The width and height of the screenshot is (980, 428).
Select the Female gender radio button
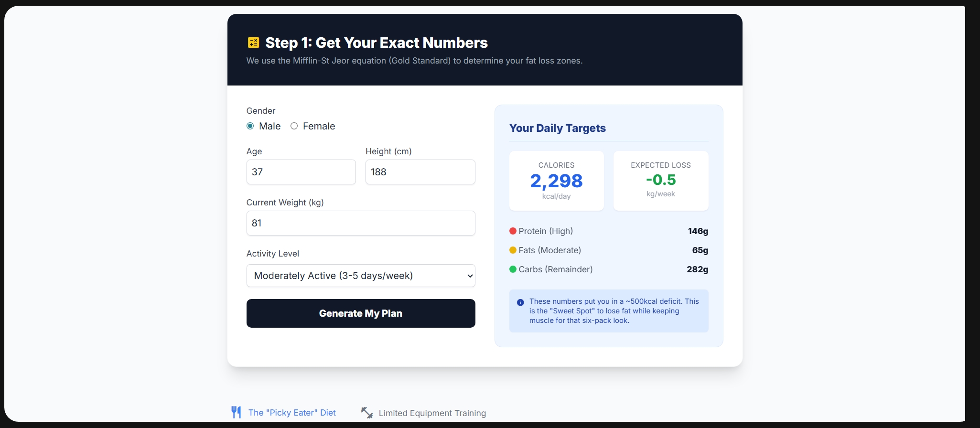tap(294, 126)
